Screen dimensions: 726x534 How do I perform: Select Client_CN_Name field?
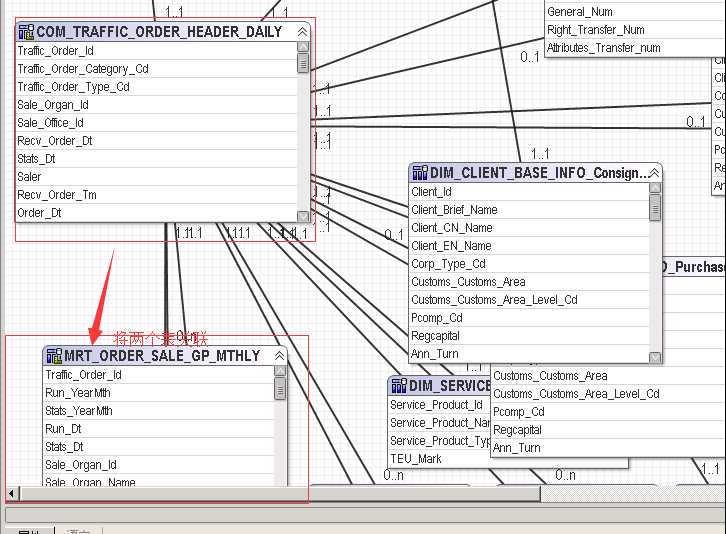point(530,228)
